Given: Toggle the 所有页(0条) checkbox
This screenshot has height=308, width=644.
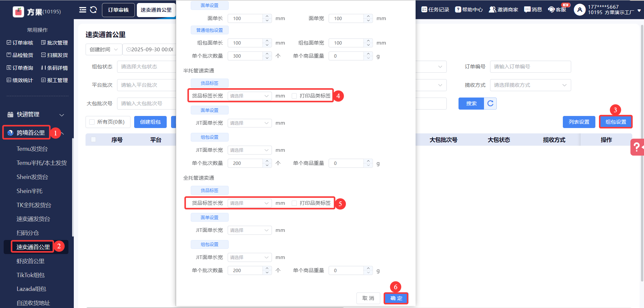Looking at the screenshot, I should point(92,122).
